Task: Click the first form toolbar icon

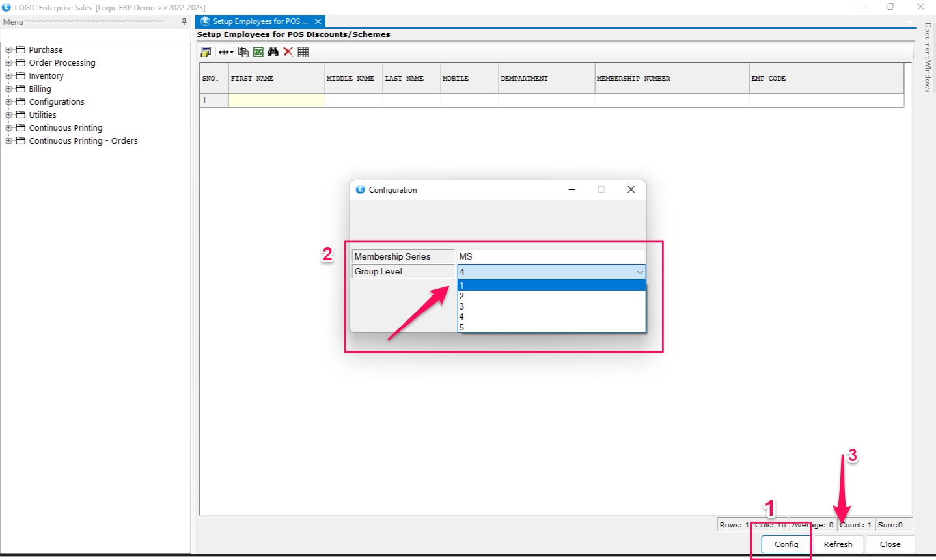Action: click(206, 52)
